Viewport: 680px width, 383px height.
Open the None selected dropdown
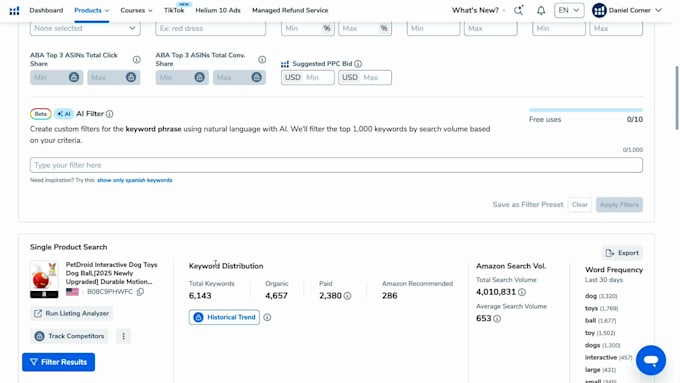click(x=85, y=28)
